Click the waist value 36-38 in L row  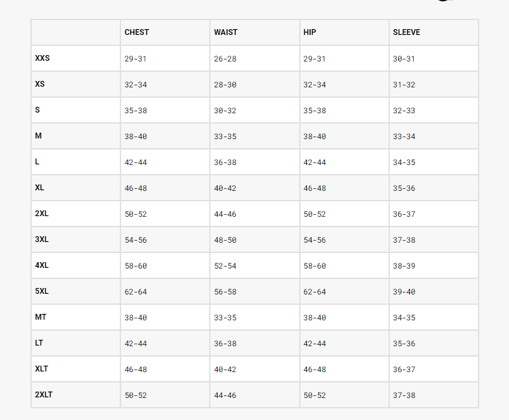point(225,162)
